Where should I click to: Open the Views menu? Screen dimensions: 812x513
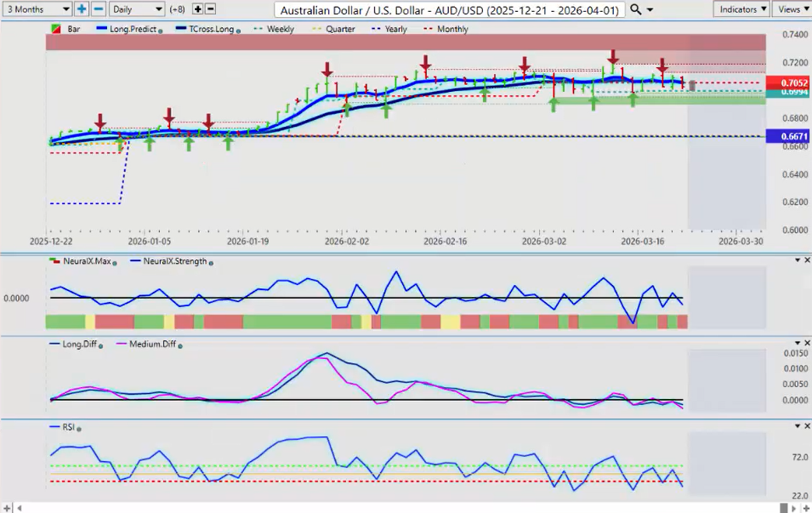(792, 9)
